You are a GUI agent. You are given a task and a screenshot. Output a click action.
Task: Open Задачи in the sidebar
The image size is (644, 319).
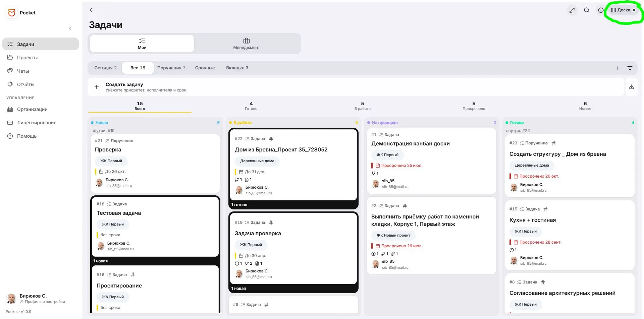[x=41, y=44]
